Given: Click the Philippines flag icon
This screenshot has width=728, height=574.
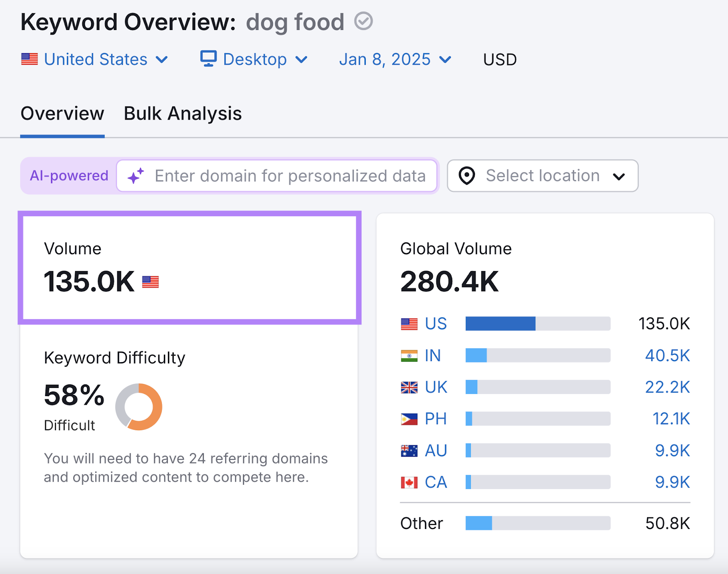Looking at the screenshot, I should [x=408, y=419].
